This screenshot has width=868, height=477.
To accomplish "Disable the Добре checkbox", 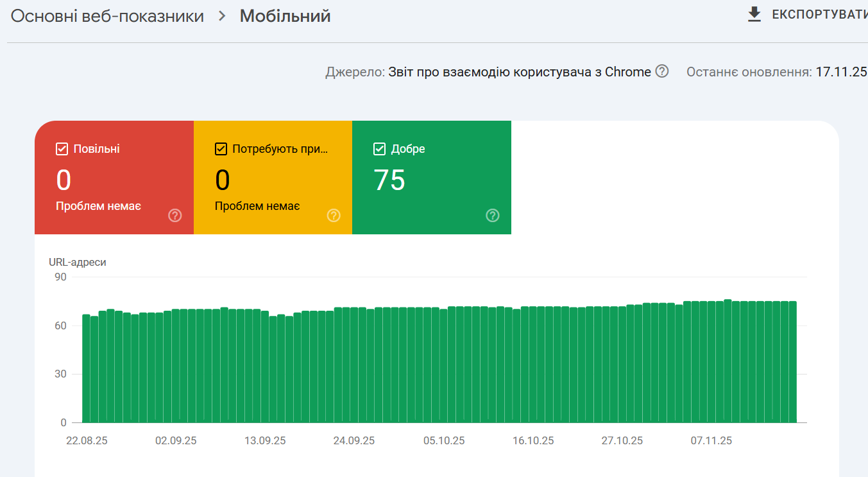I will coord(380,149).
